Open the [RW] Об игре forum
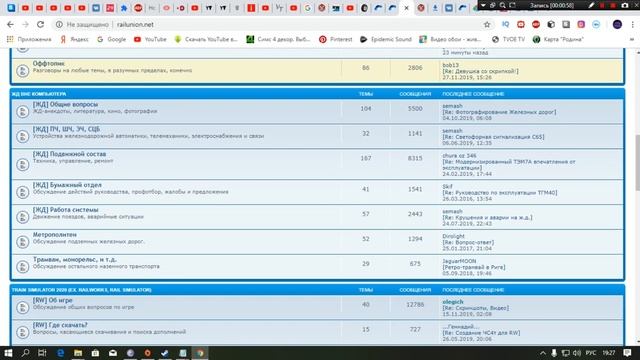 tap(52, 300)
